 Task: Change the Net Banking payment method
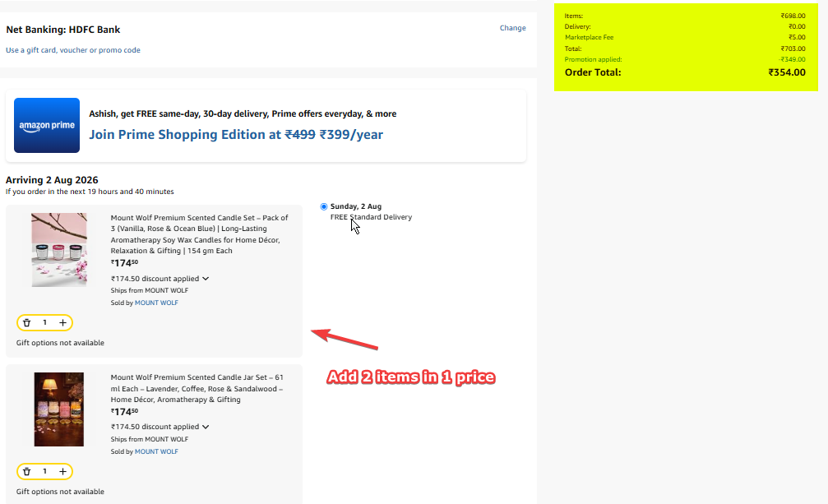[513, 28]
